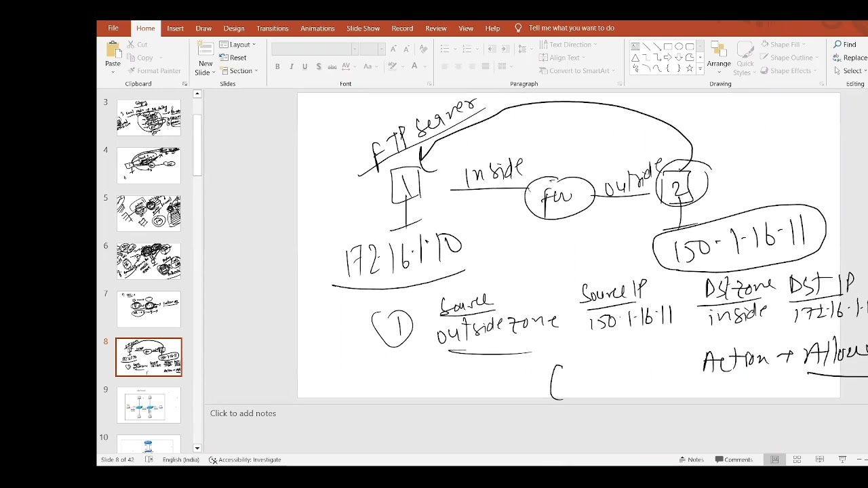The width and height of the screenshot is (868, 488).
Task: Click the Arrange button
Action: [x=719, y=57]
